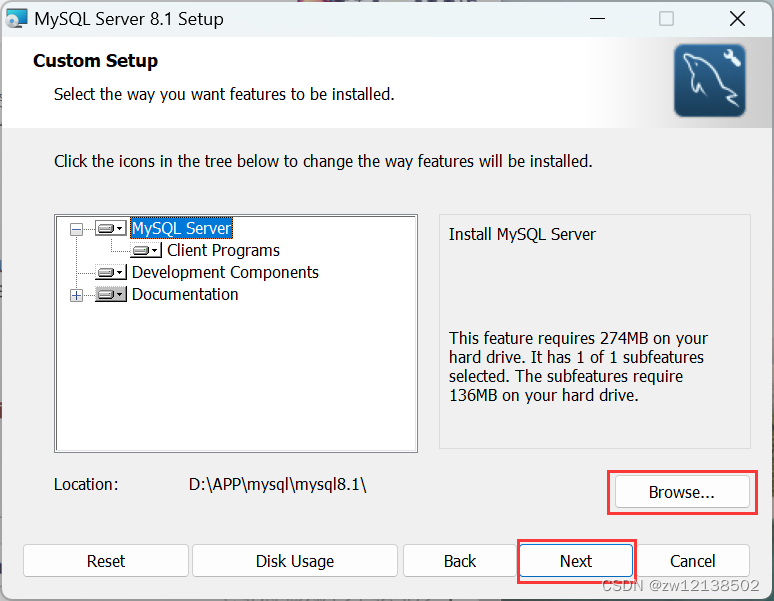Click the 'Location:' label
Viewport: 774px width, 601px height.
tap(86, 485)
